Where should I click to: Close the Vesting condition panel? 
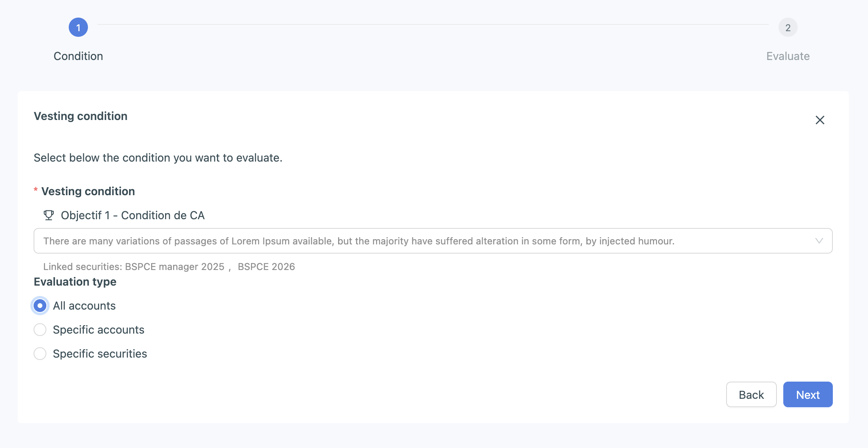point(820,120)
